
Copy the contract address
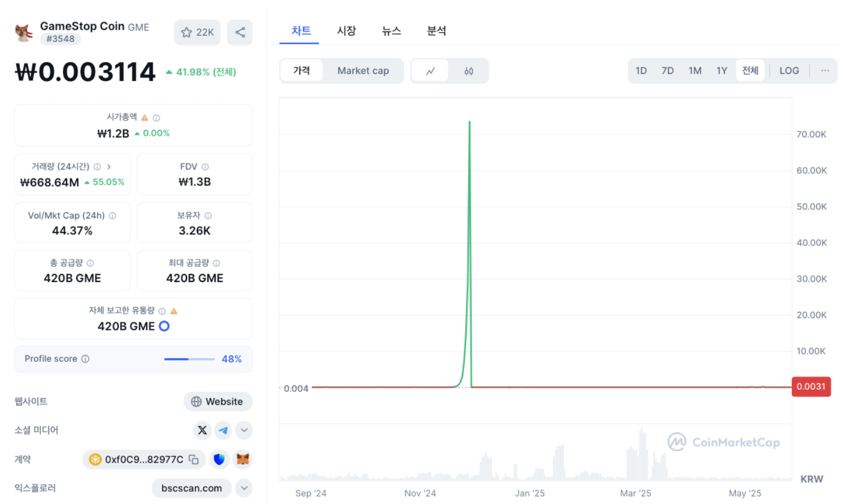point(194,460)
